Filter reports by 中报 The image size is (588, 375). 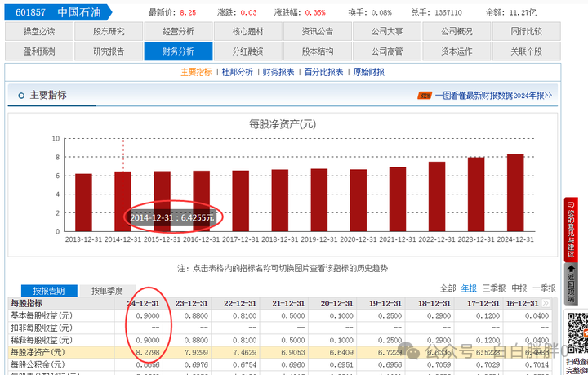click(x=519, y=288)
